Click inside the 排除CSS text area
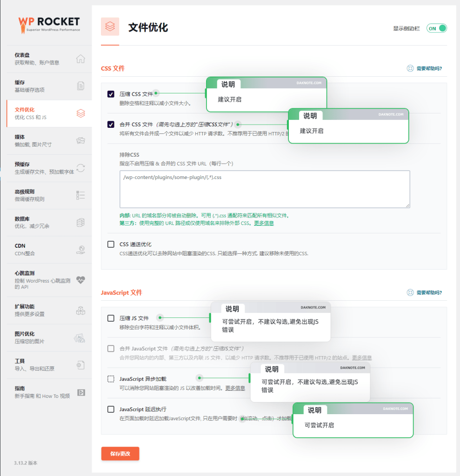Viewport: 460px width, 476px height. point(265,189)
